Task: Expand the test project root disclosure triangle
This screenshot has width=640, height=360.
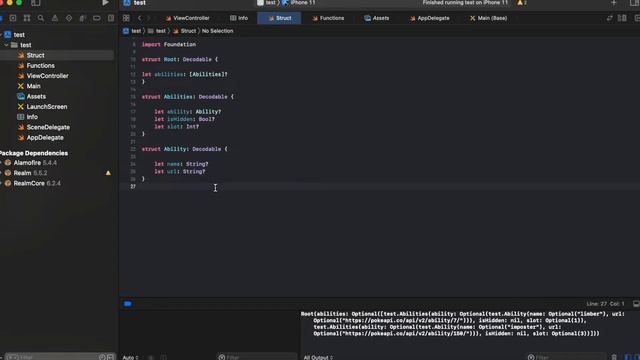Action: tap(1, 35)
